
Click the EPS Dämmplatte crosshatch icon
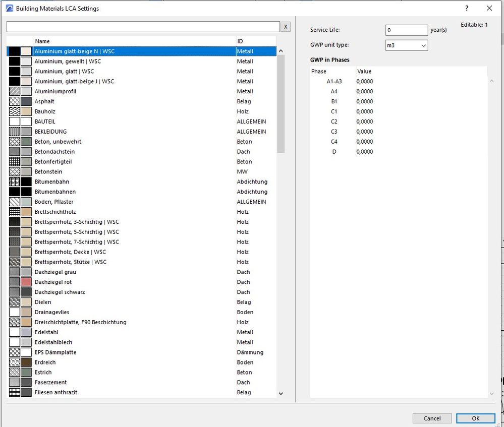(x=15, y=352)
